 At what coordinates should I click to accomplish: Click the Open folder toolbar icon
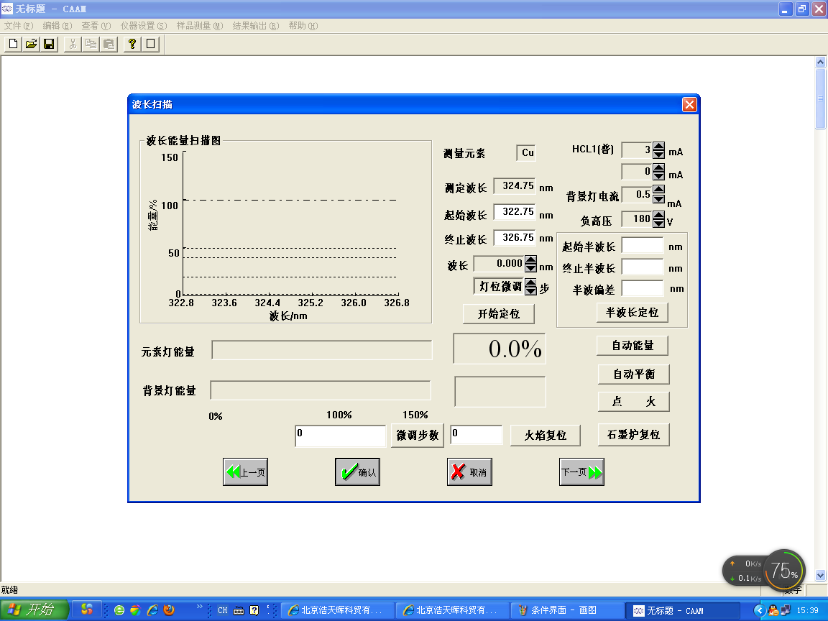31,44
